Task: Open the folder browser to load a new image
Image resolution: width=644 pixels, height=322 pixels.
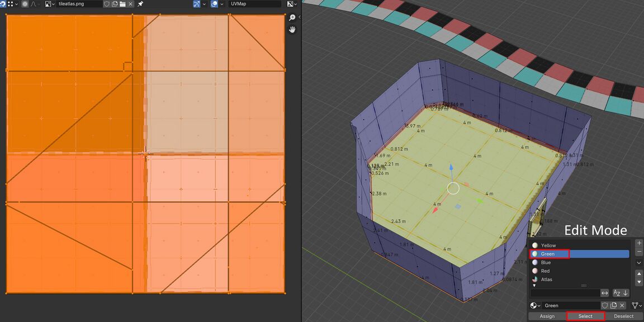Action: 122,4
